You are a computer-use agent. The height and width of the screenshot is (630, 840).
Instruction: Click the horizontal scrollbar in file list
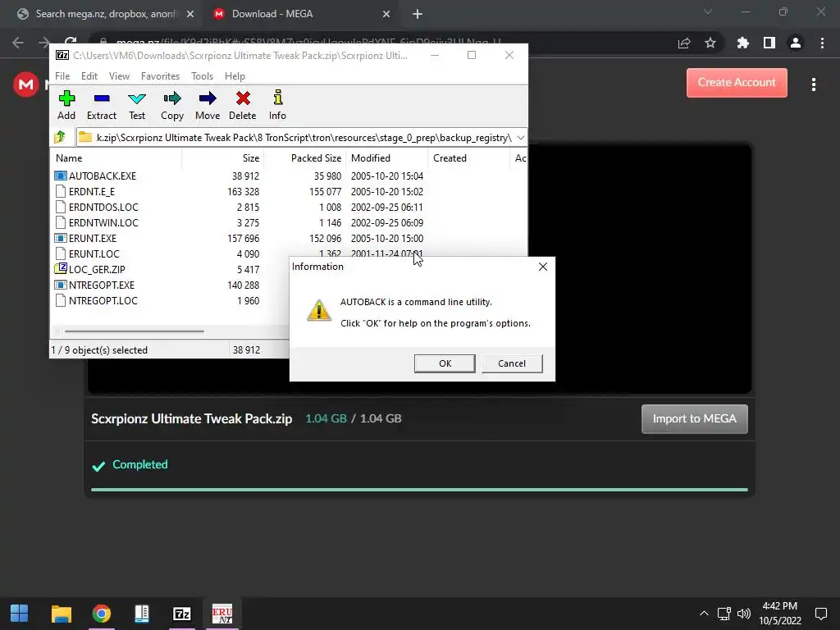pos(134,331)
